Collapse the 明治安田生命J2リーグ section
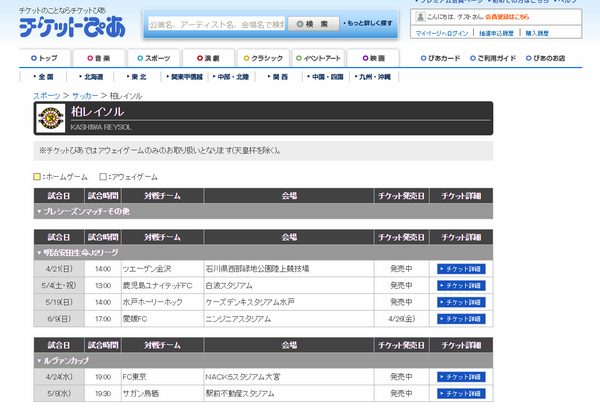Screen dimensions: 600x409 click(x=263, y=253)
